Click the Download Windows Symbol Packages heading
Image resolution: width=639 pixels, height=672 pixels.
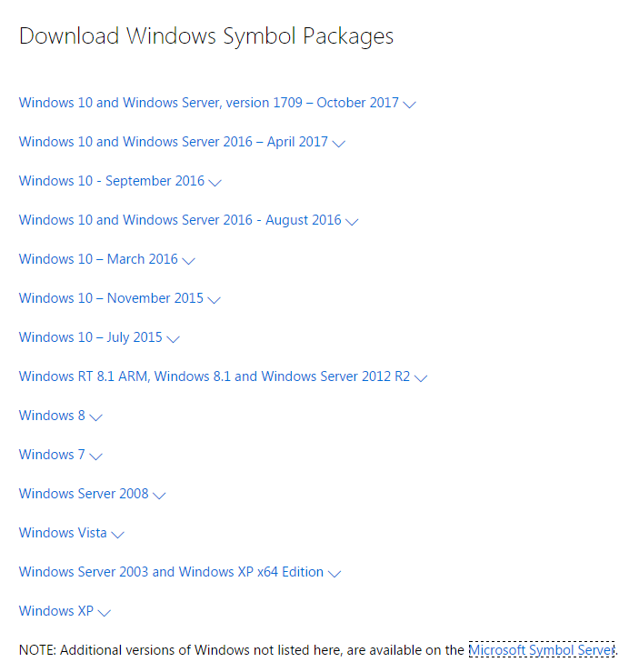point(206,36)
